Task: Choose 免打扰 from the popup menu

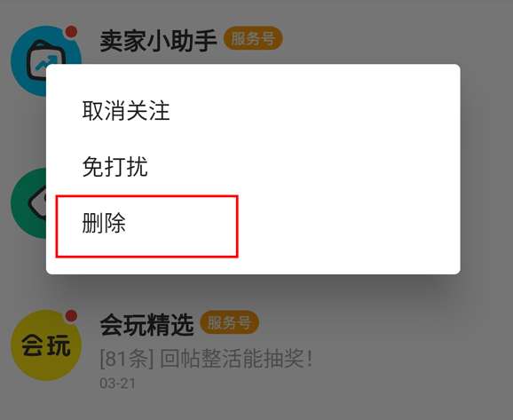Action: (114, 167)
